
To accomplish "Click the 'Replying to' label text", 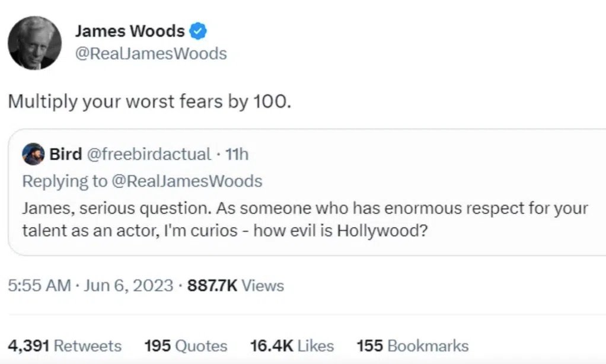I will click(x=65, y=181).
